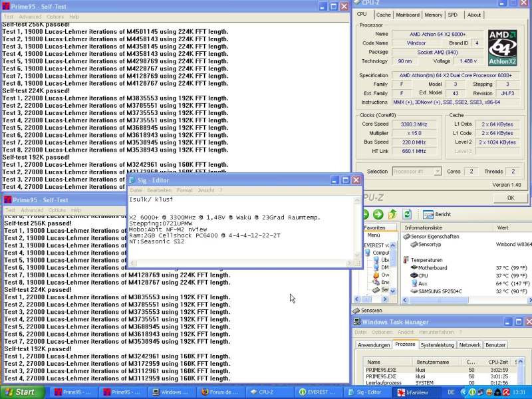
Task: Click the SAMSUNG SP2504C drive icon
Action: coord(414,291)
